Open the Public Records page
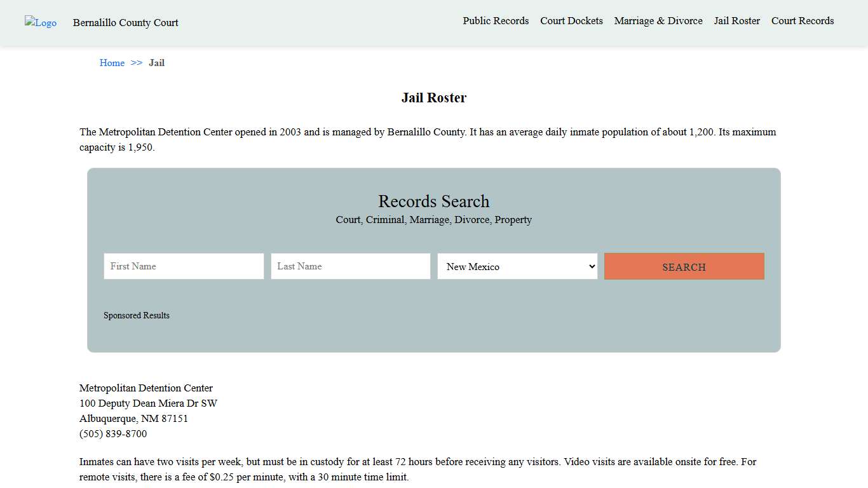The image size is (868, 488). [496, 21]
